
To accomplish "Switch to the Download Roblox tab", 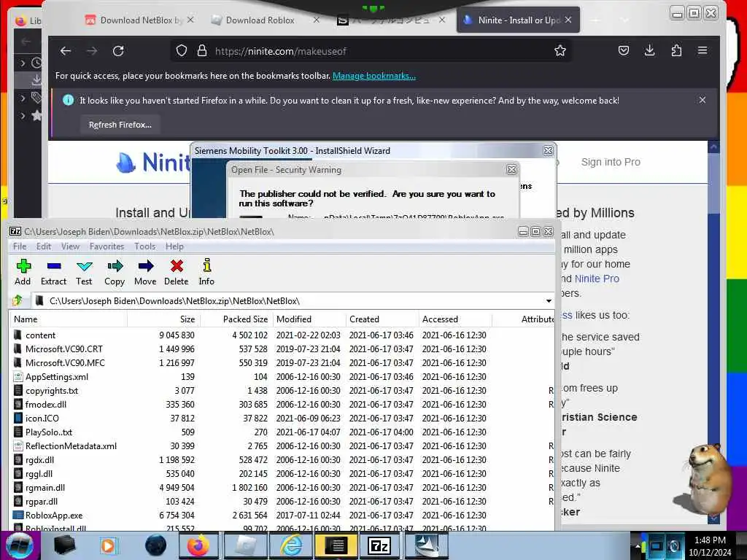I will pos(260,20).
